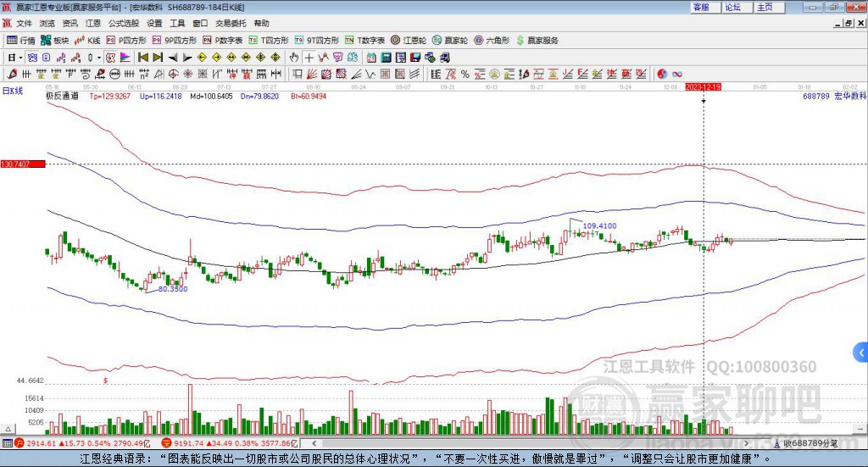
Task: Click the colored flag icon
Action: (x=125, y=58)
